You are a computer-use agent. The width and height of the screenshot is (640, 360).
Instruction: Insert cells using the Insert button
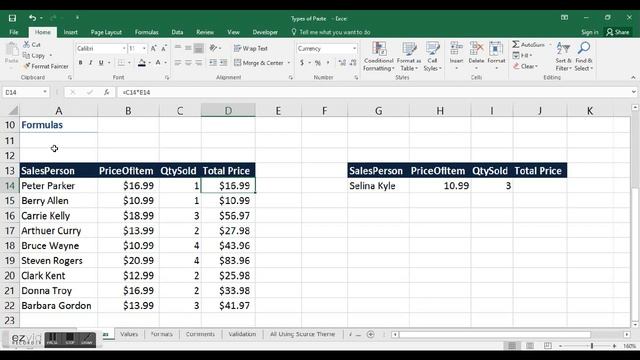(x=456, y=56)
